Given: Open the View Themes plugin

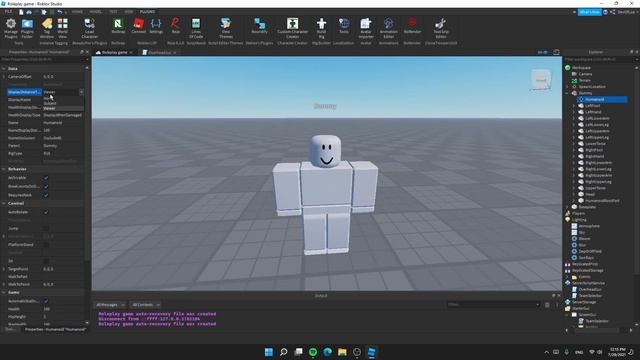Looking at the screenshot, I should coord(226,28).
